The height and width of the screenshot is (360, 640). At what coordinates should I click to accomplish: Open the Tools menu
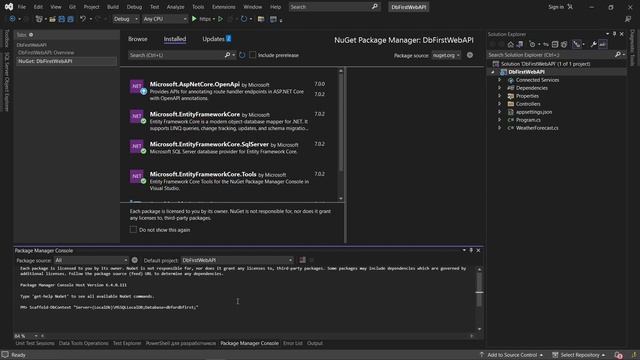tap(198, 7)
